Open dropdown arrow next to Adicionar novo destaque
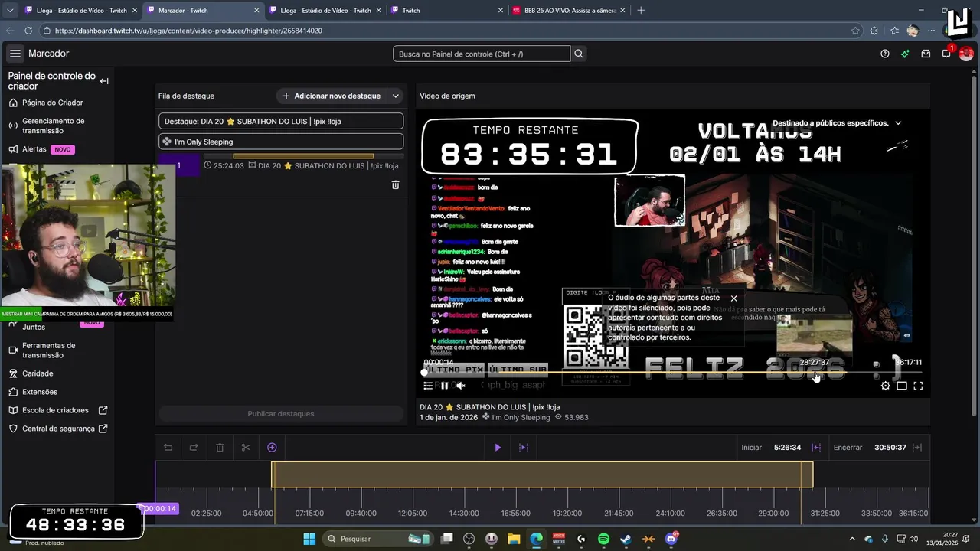 [396, 96]
